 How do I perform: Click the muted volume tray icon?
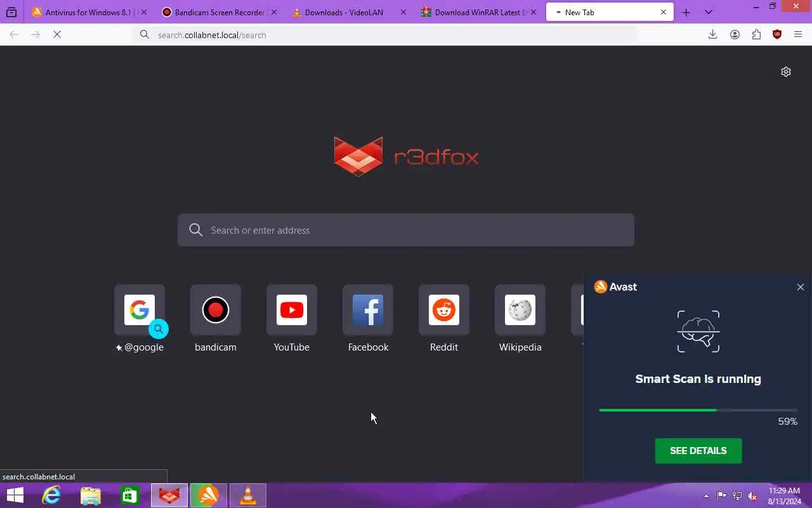tap(752, 496)
